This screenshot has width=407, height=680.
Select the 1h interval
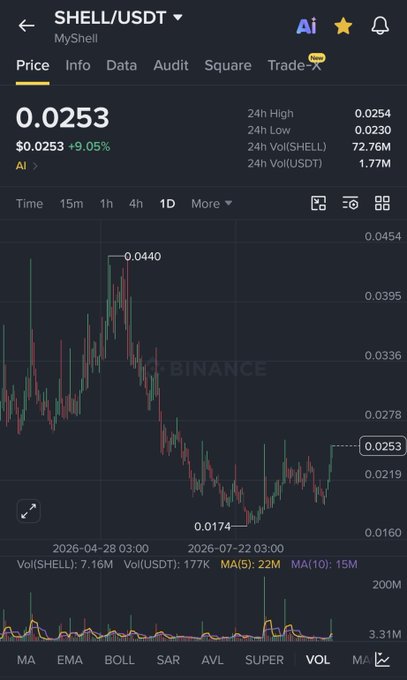pos(106,203)
